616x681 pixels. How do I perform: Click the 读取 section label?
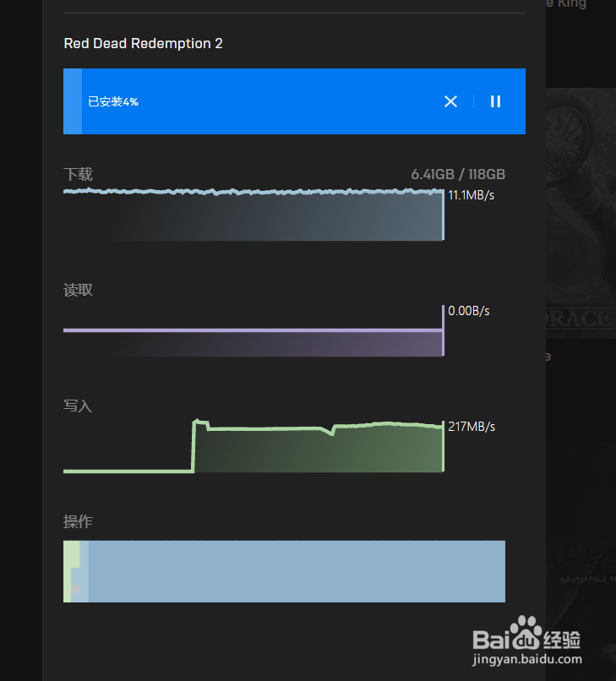79,290
